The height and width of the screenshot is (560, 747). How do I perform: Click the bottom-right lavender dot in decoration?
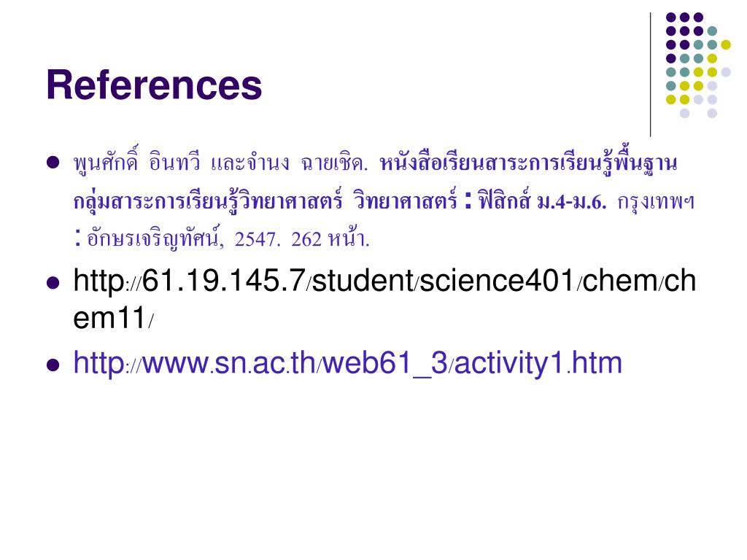pos(712,113)
